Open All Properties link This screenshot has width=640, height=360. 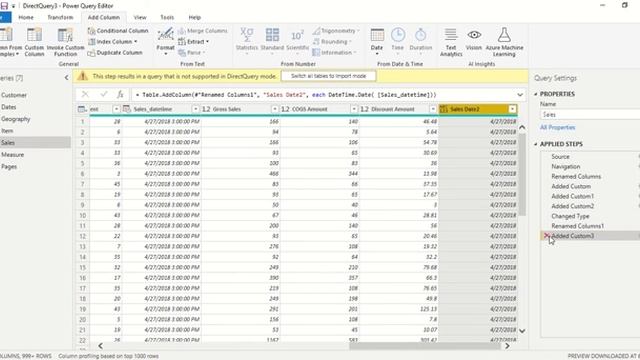557,127
